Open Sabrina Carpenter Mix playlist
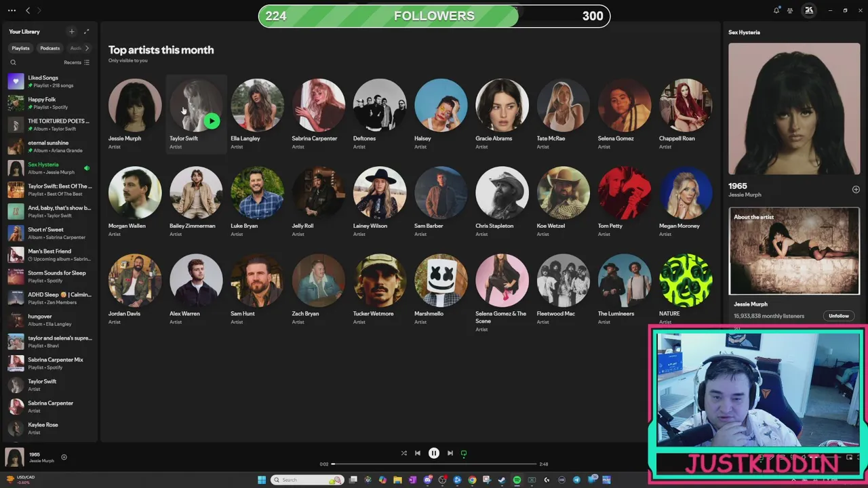 point(50,363)
